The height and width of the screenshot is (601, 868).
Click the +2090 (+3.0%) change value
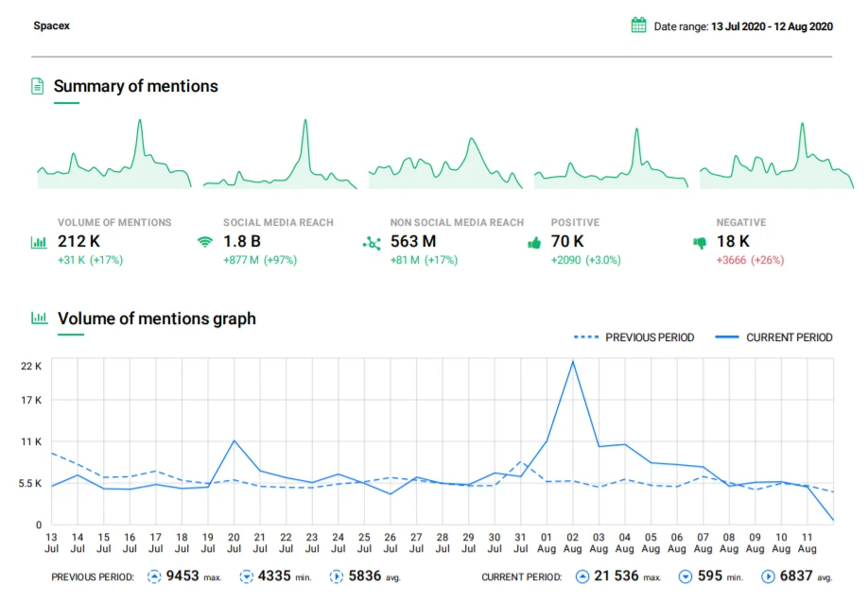pos(585,260)
